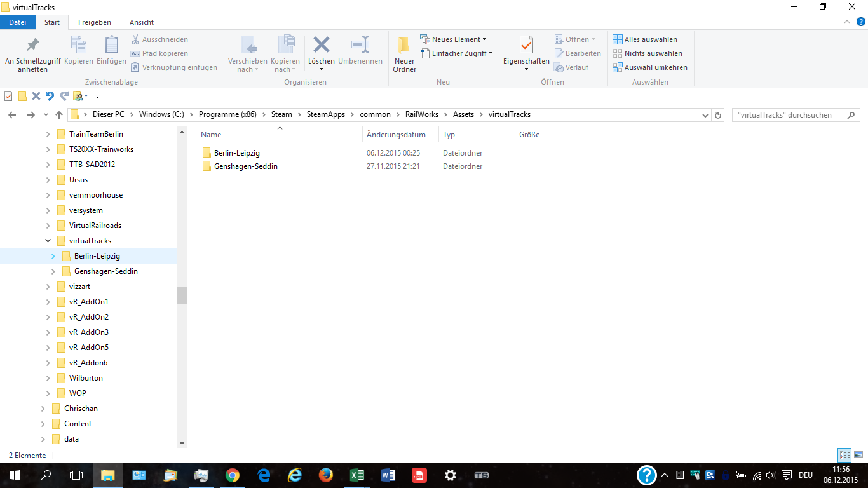Collapse the virtualTracks tree node
The image size is (868, 488).
pos(48,241)
